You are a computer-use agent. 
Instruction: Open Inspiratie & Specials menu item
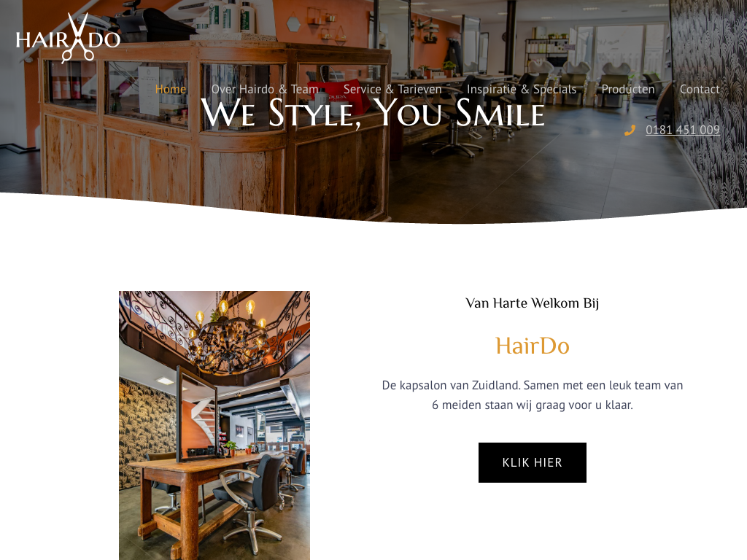[522, 89]
